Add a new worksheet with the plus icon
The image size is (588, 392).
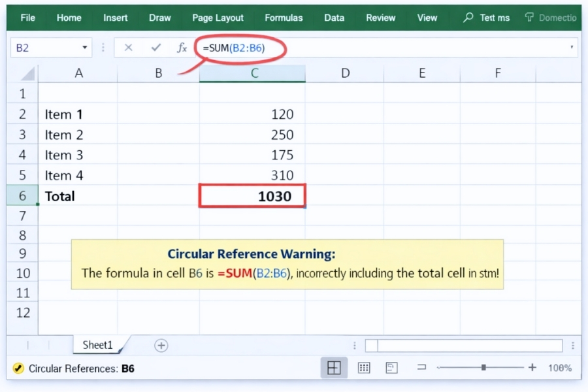(161, 345)
